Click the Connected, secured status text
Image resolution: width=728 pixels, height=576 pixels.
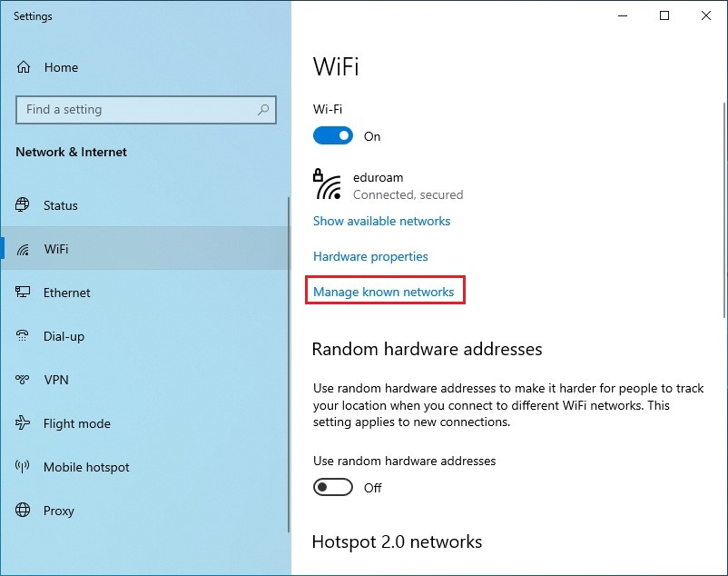click(408, 194)
